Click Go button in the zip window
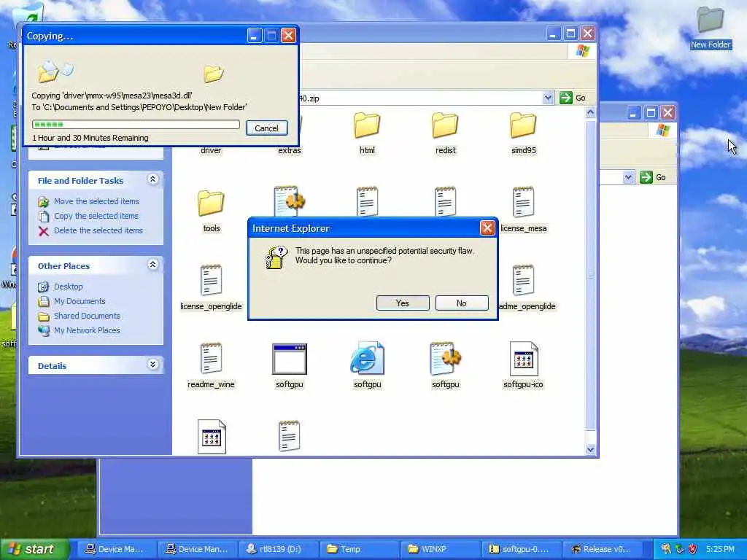 pyautogui.click(x=573, y=98)
